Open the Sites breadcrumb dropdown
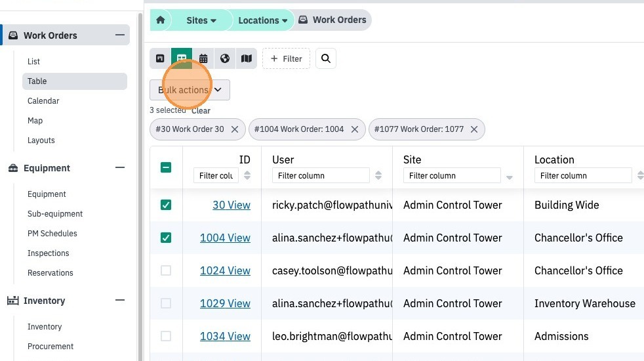This screenshot has height=361, width=644. pos(201,20)
